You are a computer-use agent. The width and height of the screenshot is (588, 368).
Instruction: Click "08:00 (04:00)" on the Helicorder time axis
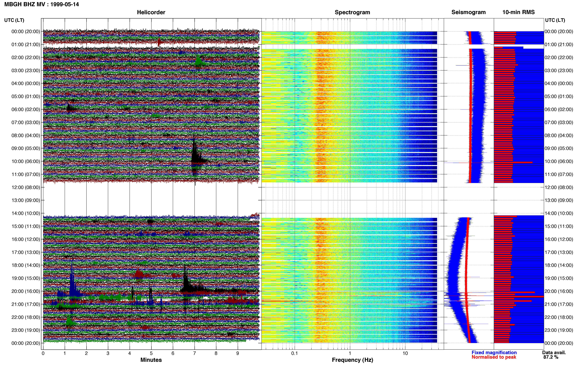(26, 135)
